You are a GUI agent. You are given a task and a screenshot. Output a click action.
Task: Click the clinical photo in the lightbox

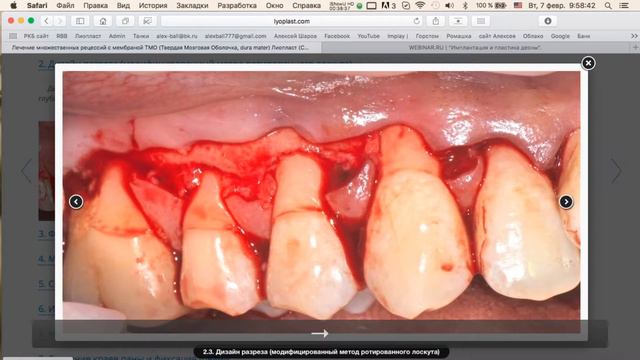tap(321, 202)
